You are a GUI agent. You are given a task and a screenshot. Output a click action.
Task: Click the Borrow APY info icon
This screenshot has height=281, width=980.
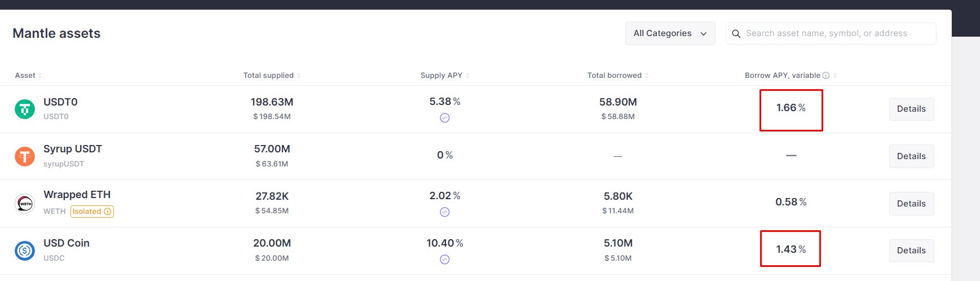(826, 76)
